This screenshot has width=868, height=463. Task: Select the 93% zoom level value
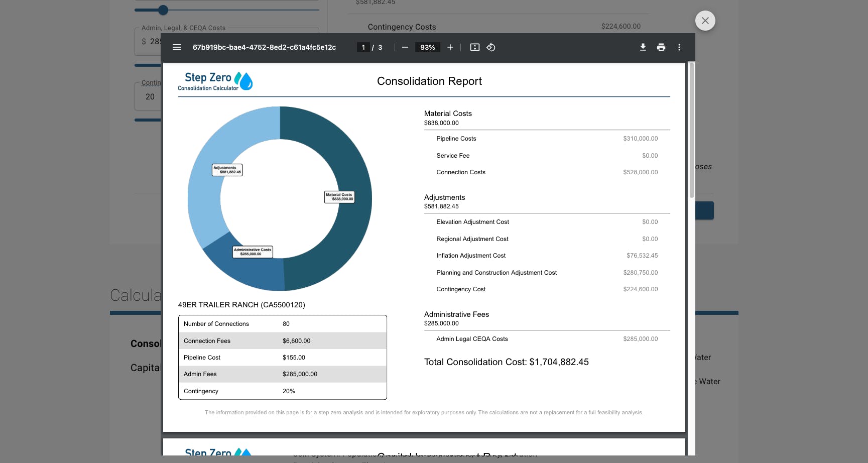[427, 47]
